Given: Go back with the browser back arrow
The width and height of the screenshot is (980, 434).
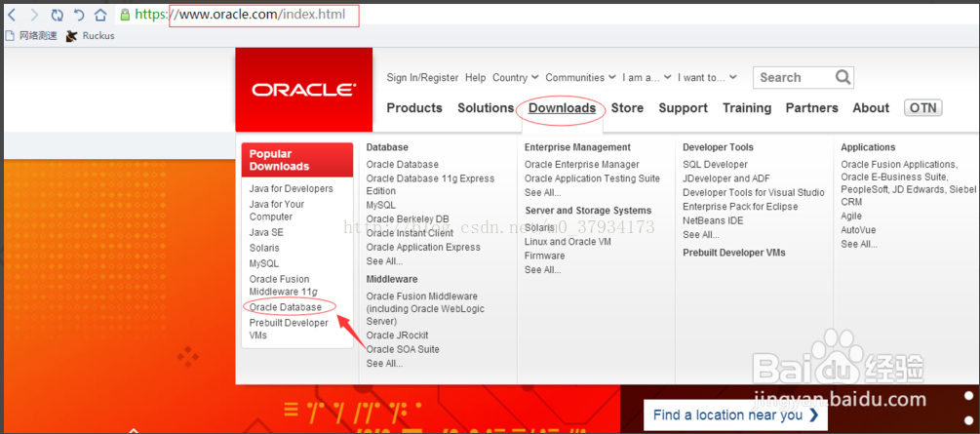Looking at the screenshot, I should (12, 15).
